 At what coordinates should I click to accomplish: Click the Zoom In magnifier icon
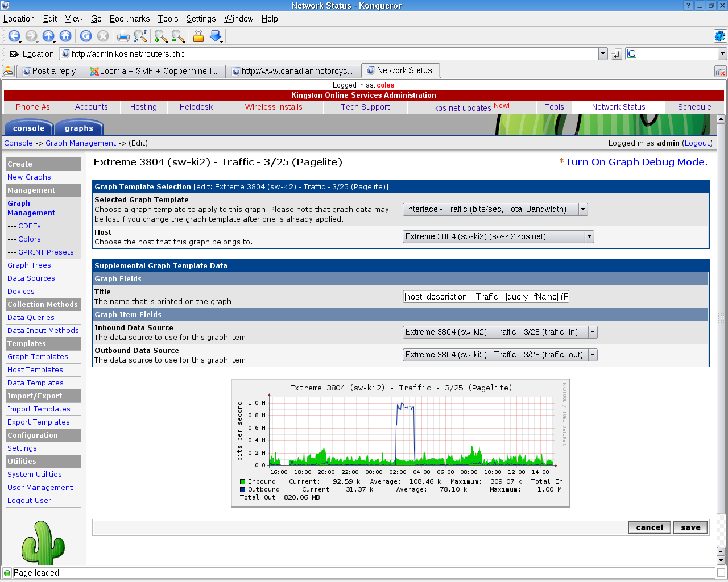click(161, 36)
